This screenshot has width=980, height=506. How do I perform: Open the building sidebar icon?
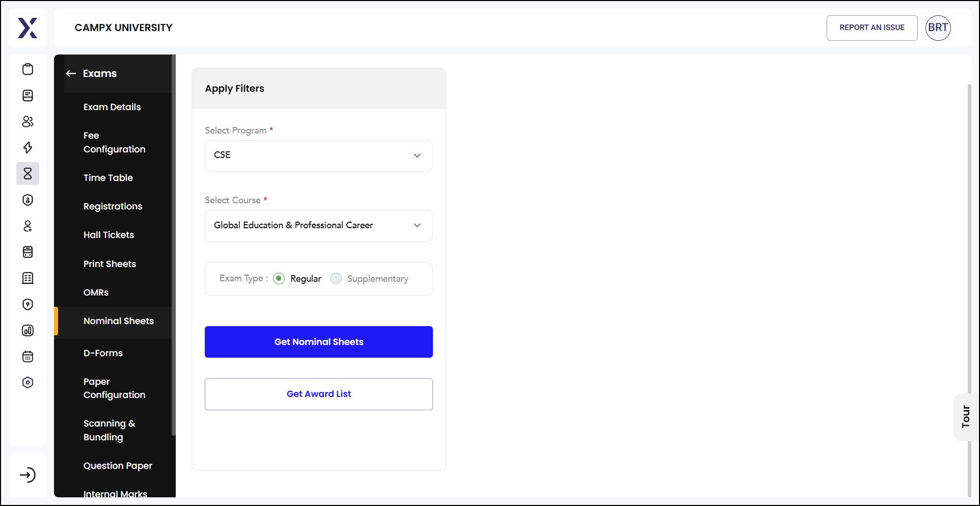tap(28, 278)
